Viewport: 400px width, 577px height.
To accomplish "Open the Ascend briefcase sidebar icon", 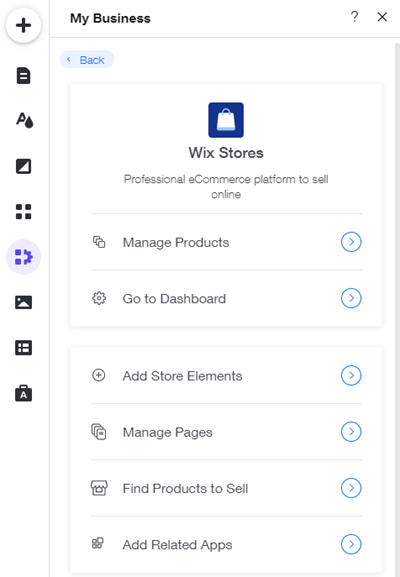I will coord(24,393).
